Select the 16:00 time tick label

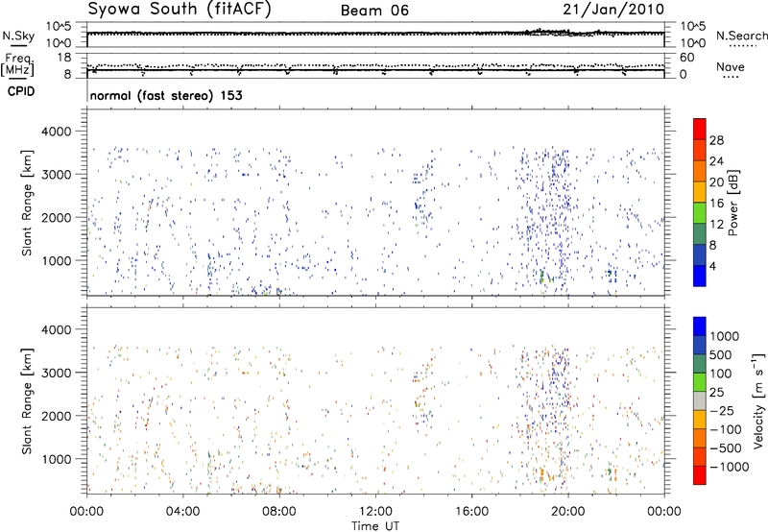pyautogui.click(x=471, y=512)
